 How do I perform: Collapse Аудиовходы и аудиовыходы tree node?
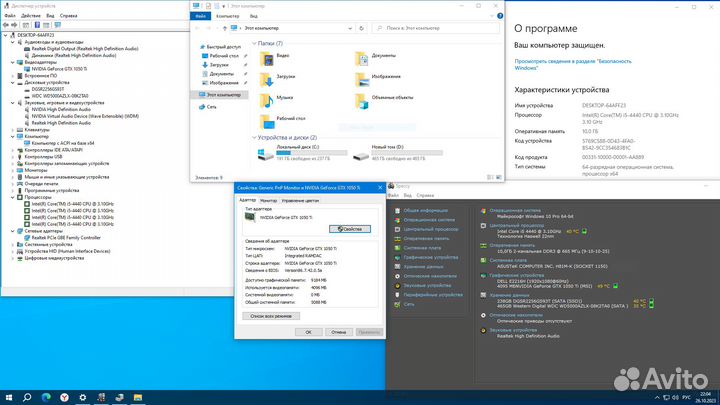coord(13,42)
